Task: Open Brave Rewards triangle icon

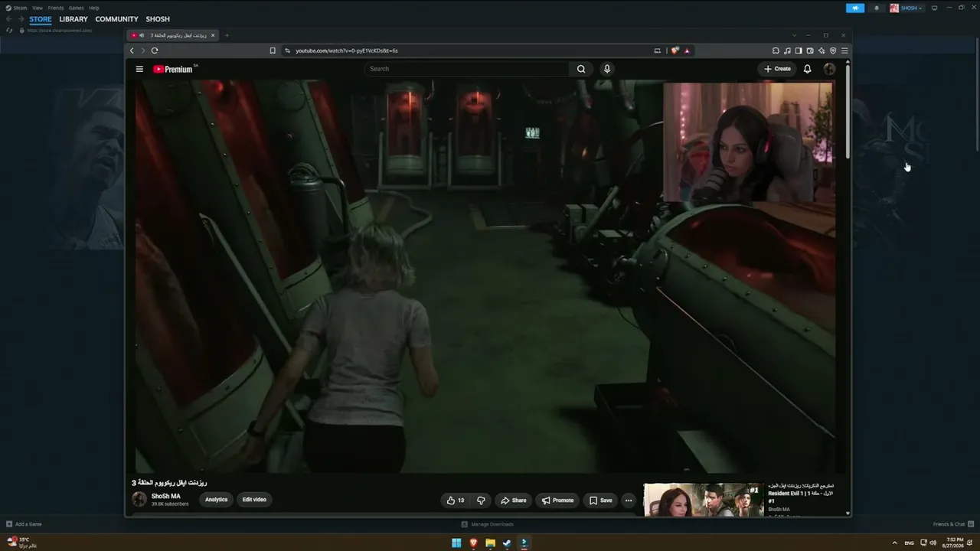Action: (687, 51)
